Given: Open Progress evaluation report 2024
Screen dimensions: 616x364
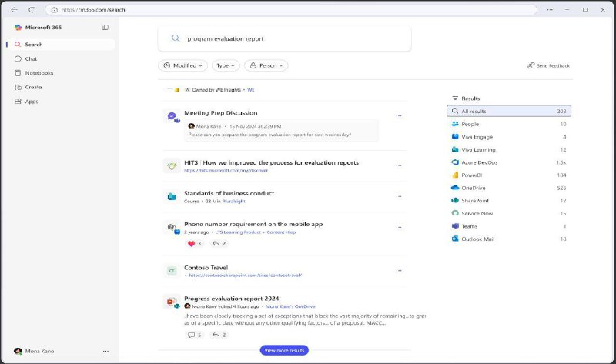Looking at the screenshot, I should [232, 299].
